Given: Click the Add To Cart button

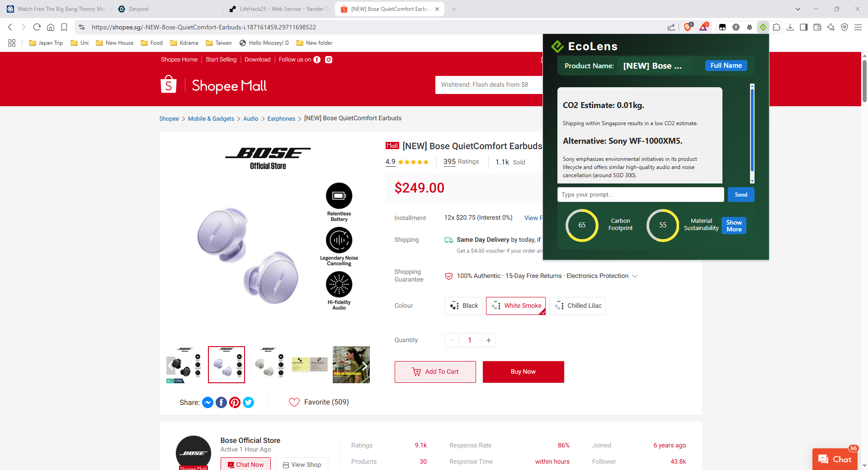Looking at the screenshot, I should point(435,372).
